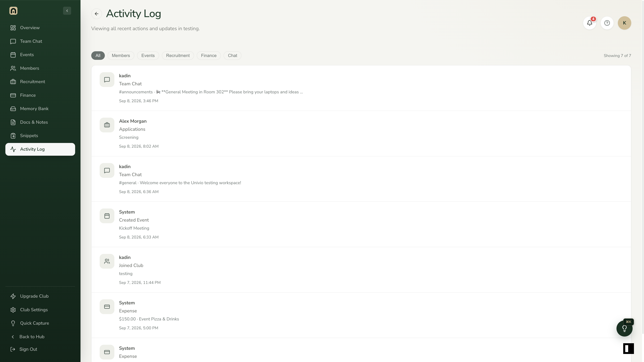Select the All filter chip

pyautogui.click(x=98, y=55)
